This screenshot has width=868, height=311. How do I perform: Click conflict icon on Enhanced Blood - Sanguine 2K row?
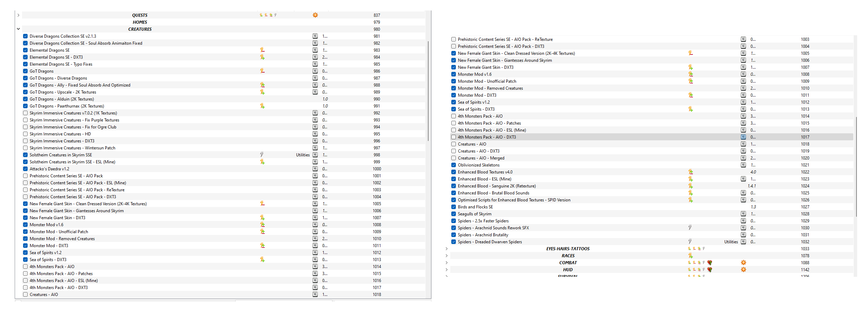(x=690, y=186)
